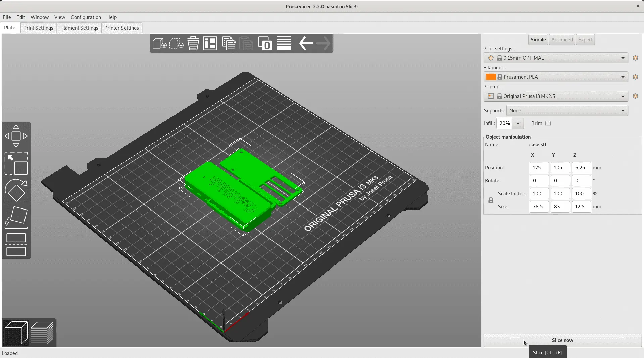Click the Size X field showing 78.5
Viewport: 644px width, 358px height.
point(539,207)
